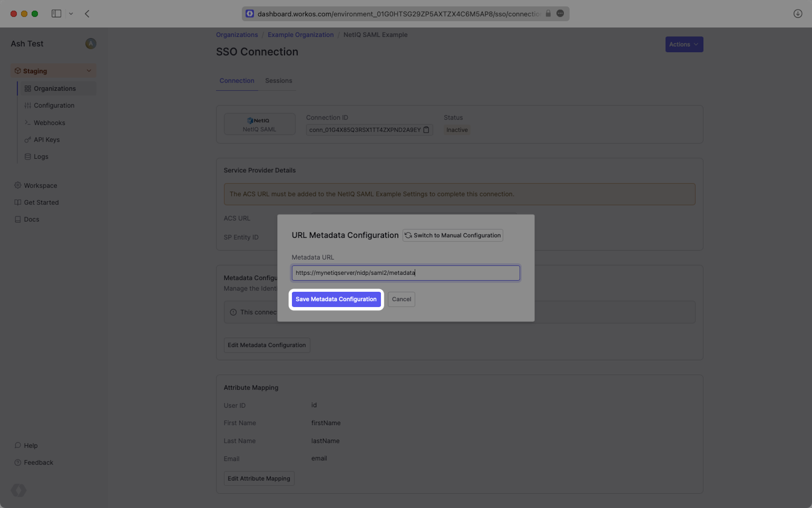
Task: Click the browser back arrow
Action: pyautogui.click(x=87, y=14)
